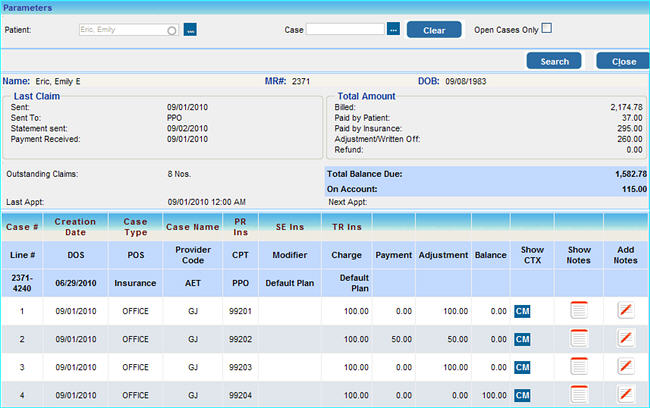Focus the Case input field
The image size is (650, 408).
click(x=346, y=29)
